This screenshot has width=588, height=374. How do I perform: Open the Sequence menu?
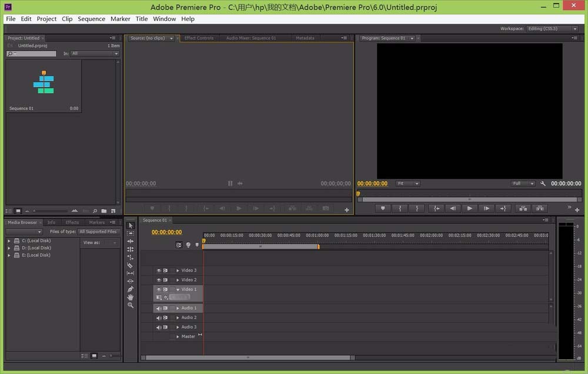point(91,19)
